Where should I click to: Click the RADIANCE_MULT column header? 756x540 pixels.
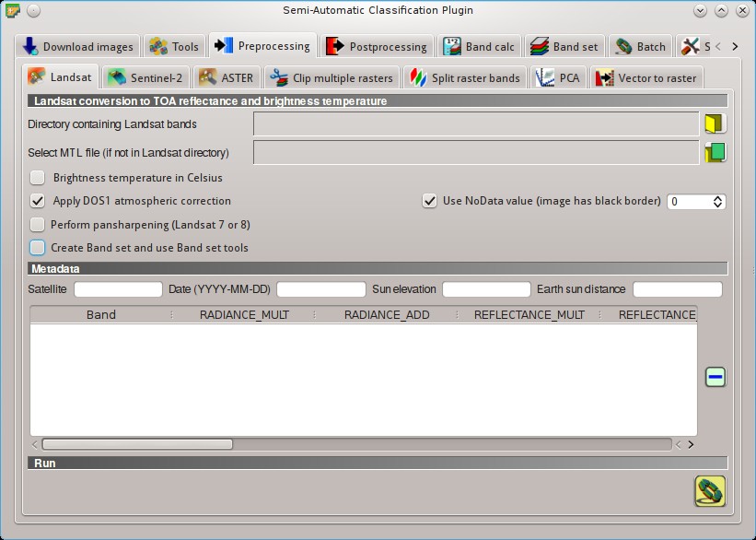[244, 314]
